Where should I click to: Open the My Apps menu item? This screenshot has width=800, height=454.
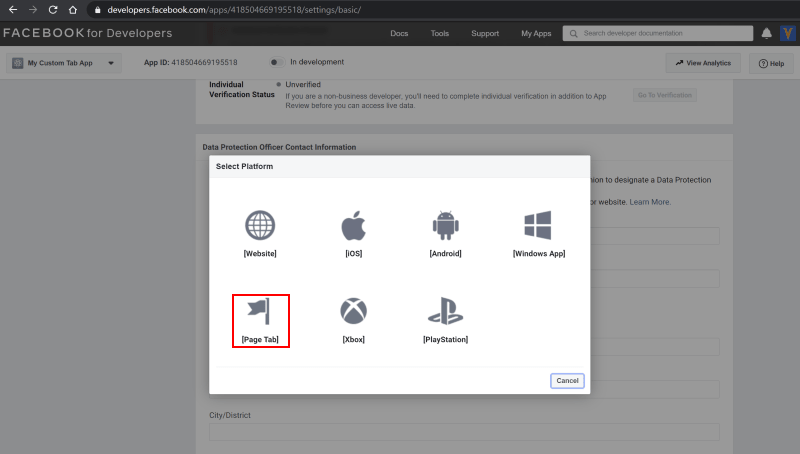(536, 33)
